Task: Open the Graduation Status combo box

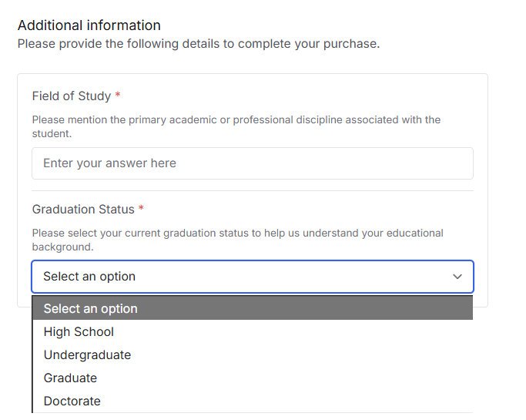Action: [252, 277]
